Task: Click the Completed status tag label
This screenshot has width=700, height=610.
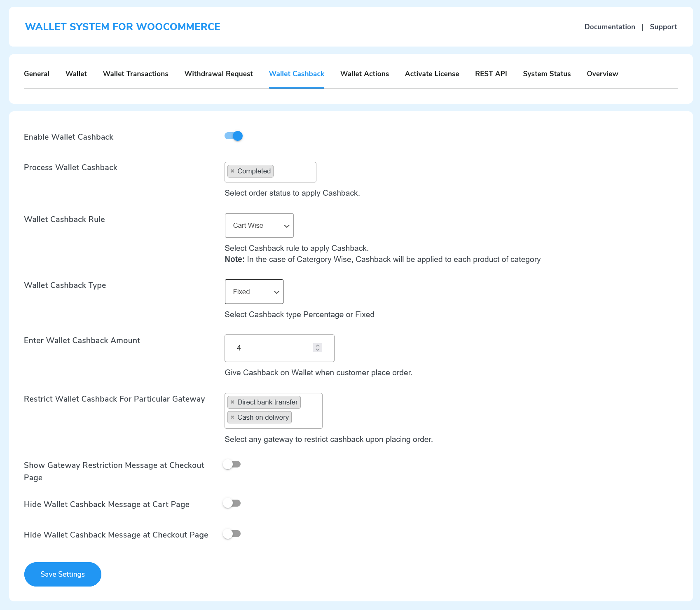Action: (x=254, y=171)
